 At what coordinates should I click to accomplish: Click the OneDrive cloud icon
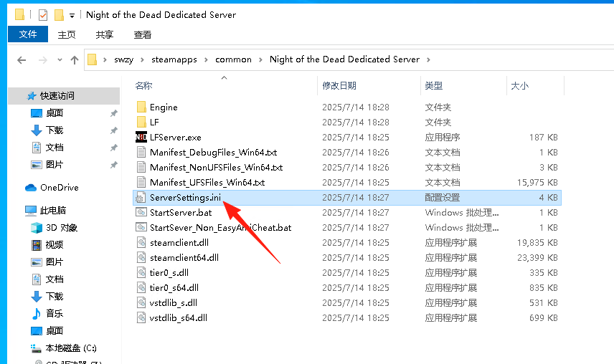(31, 188)
